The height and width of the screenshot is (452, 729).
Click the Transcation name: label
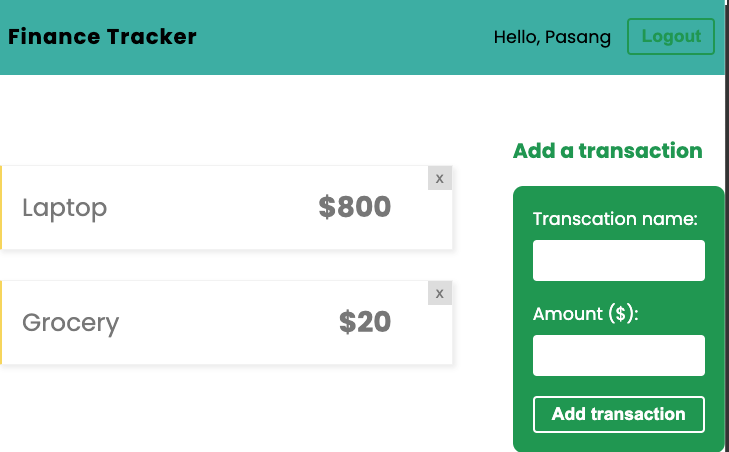[x=615, y=219]
